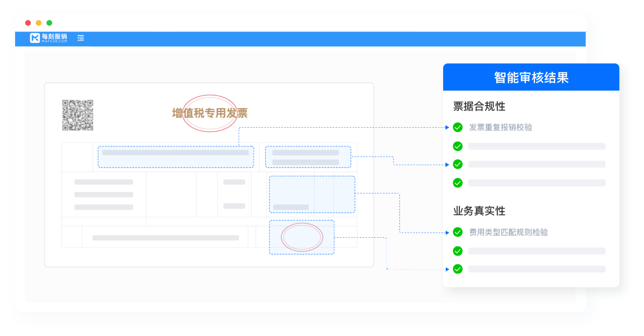This screenshot has width=644, height=336.
Task: Click the red oval stamp on invoice title
Action: [x=210, y=113]
